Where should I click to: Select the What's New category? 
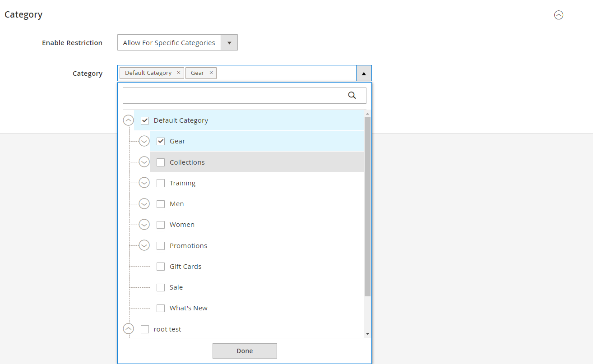click(x=161, y=308)
